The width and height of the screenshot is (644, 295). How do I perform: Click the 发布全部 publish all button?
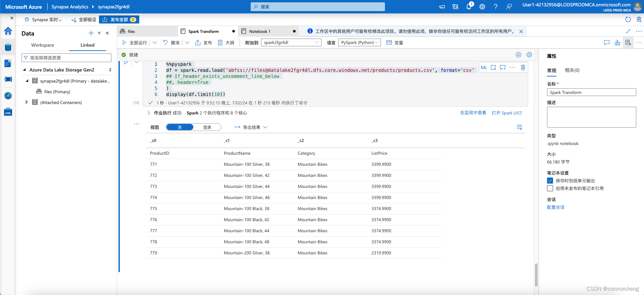(x=119, y=19)
